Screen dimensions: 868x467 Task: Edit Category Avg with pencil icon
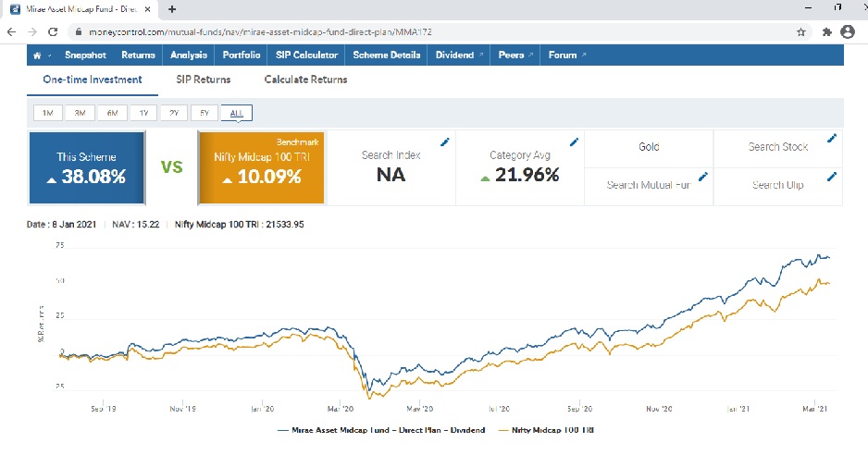pyautogui.click(x=574, y=142)
